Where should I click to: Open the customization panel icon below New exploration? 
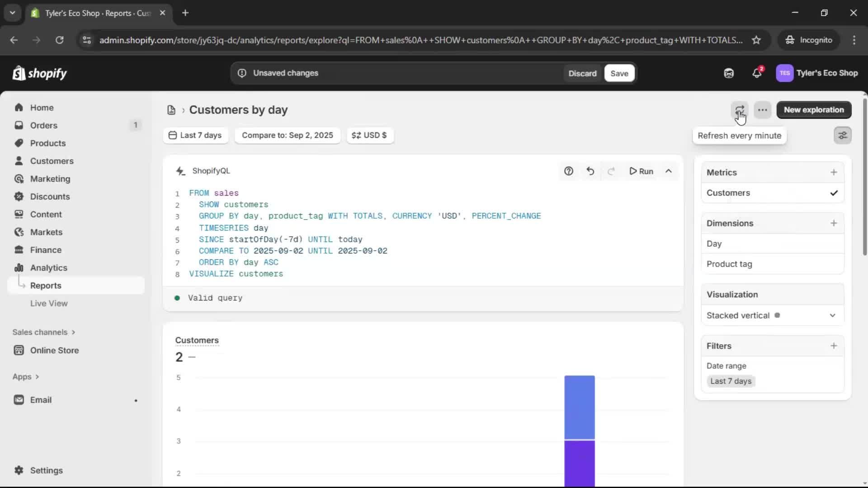(x=843, y=135)
